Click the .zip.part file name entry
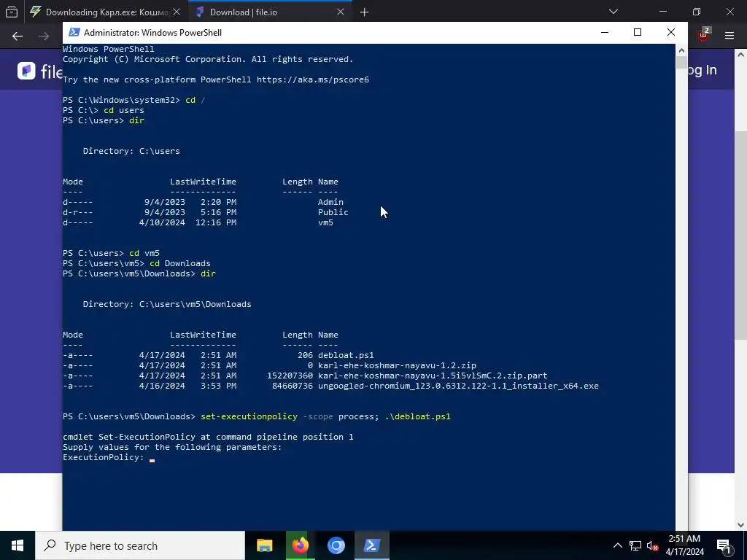Viewport: 747px width, 560px height. tap(433, 376)
